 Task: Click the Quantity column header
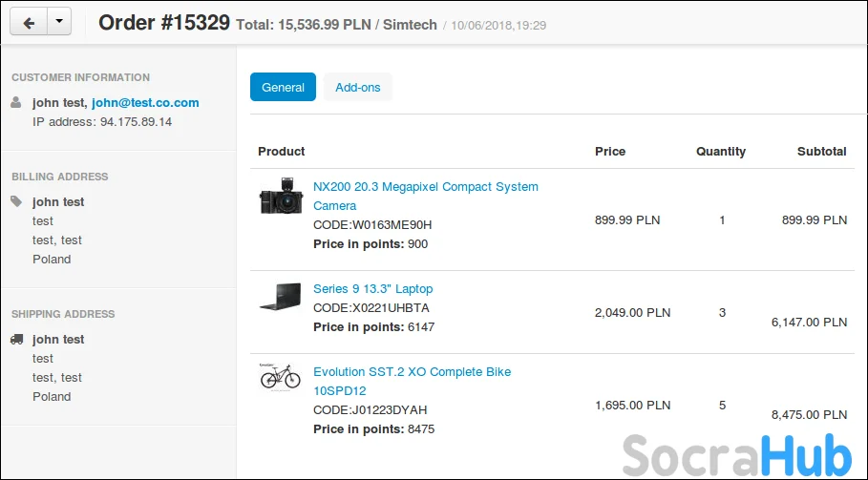[x=721, y=151]
